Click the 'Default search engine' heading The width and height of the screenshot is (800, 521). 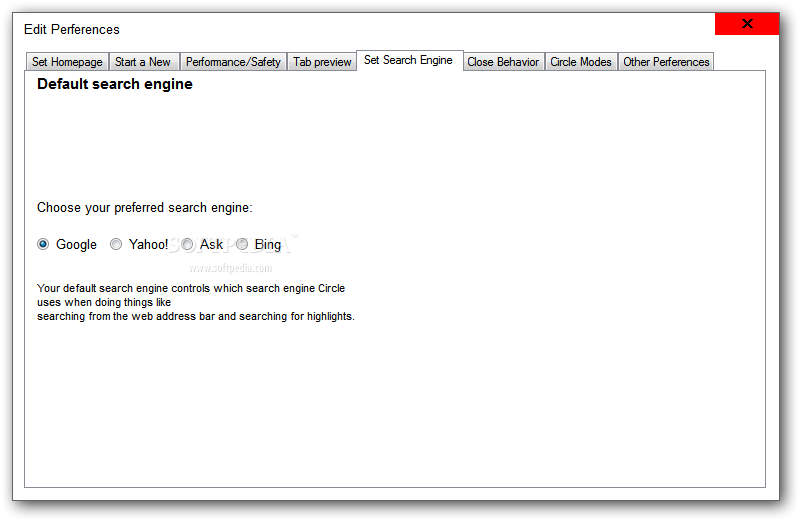point(115,84)
